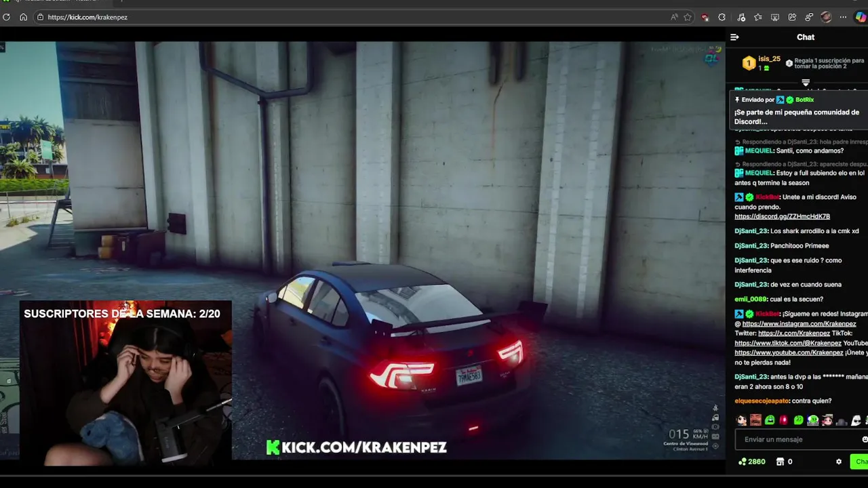Open the x.com Krakenpez link

(x=793, y=333)
